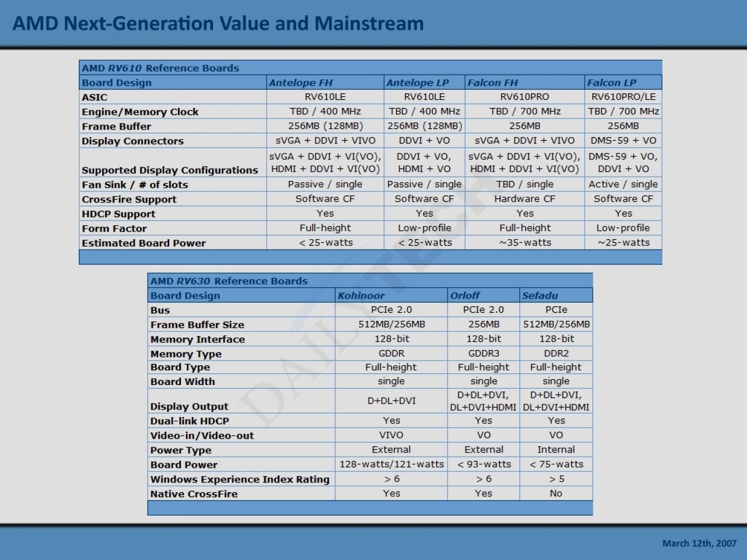Select the Falcon LP column header
This screenshot has width=747, height=560.
click(623, 82)
